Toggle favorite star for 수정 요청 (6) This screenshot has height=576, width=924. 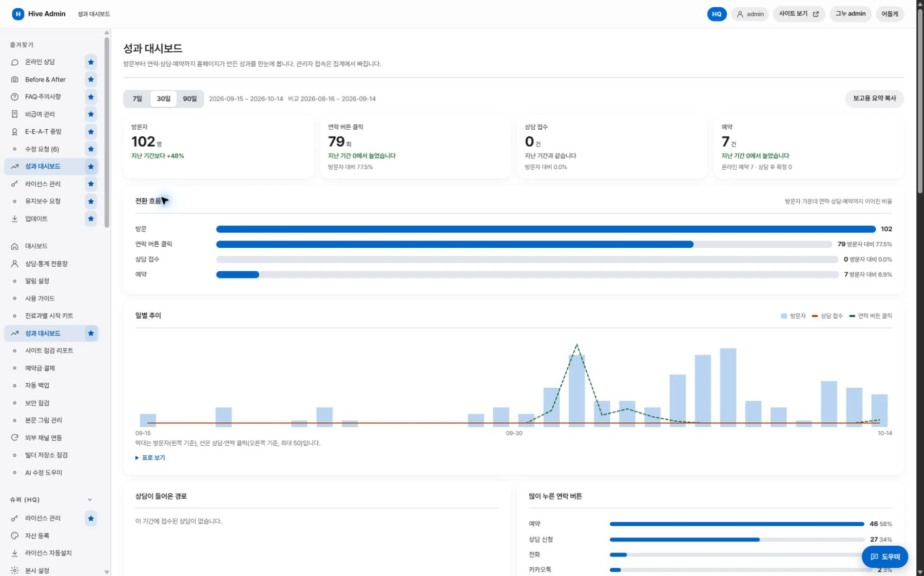click(x=91, y=149)
